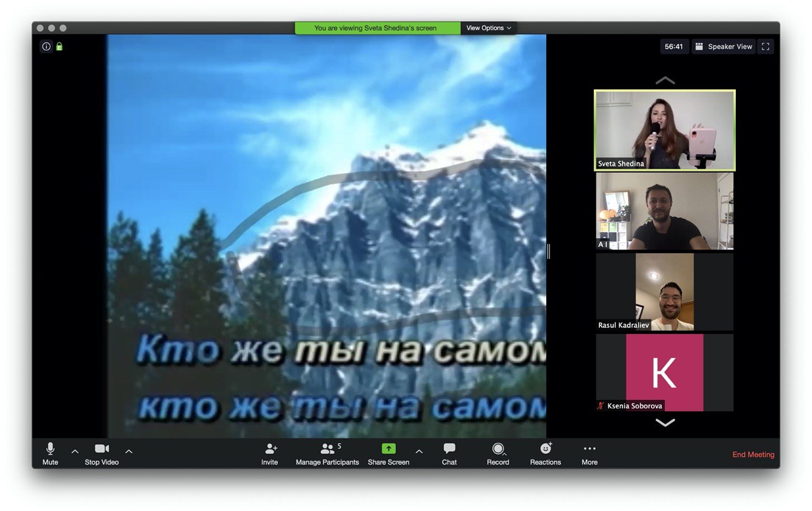Click the Rasul Kadraliev name label
The image size is (812, 511).
pyautogui.click(x=624, y=325)
